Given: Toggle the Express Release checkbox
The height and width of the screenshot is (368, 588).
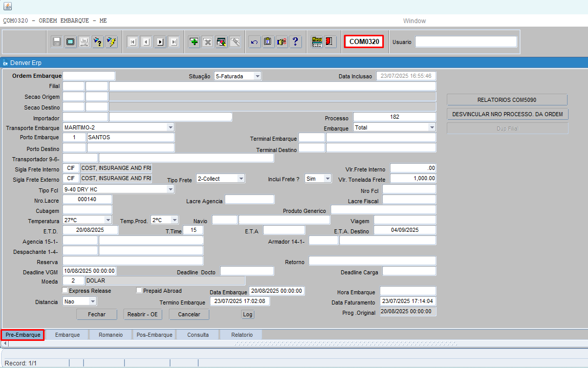Looking at the screenshot, I should [x=65, y=290].
